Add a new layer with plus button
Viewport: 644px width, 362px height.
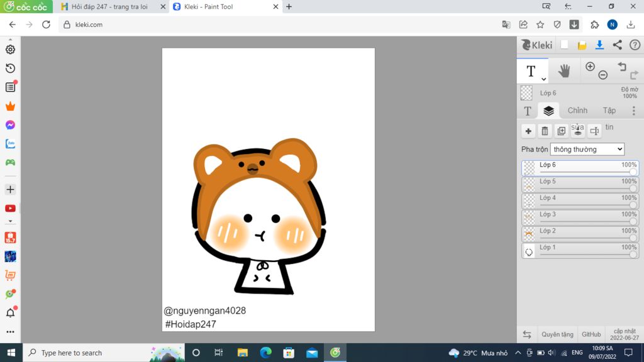click(x=528, y=131)
